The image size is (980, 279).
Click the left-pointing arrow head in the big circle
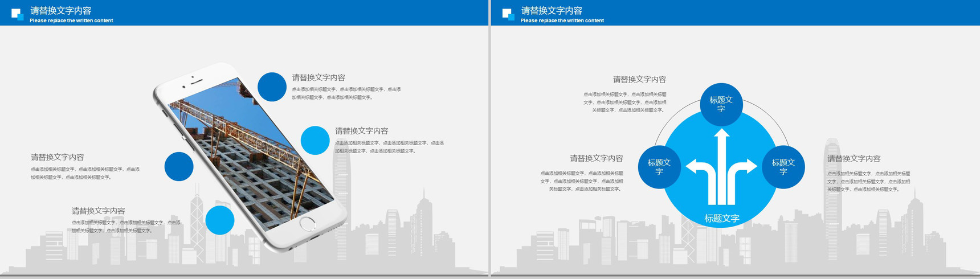click(693, 167)
